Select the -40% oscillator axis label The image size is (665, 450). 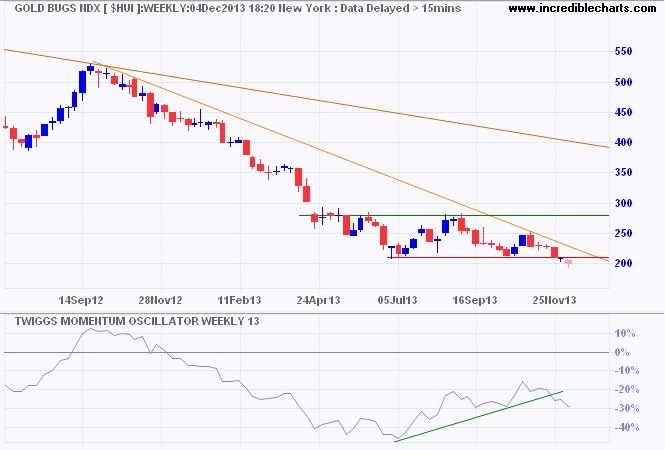tap(626, 427)
